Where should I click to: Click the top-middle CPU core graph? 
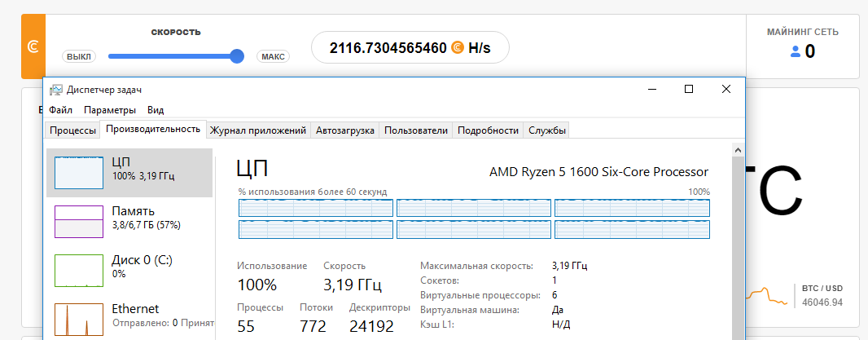pos(474,208)
